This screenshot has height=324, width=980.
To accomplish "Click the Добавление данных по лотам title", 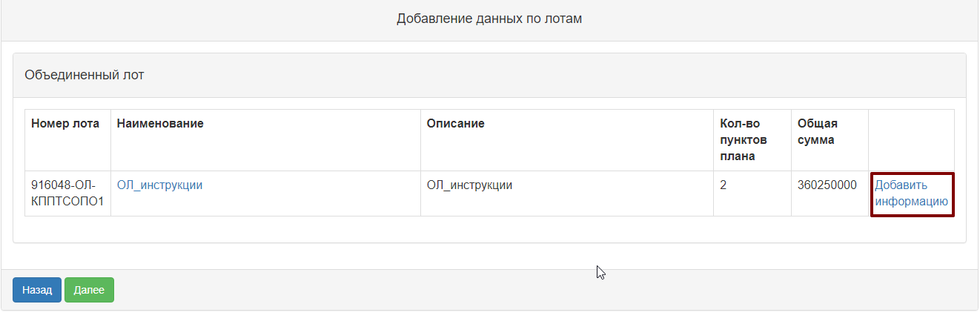I will 489,19.
